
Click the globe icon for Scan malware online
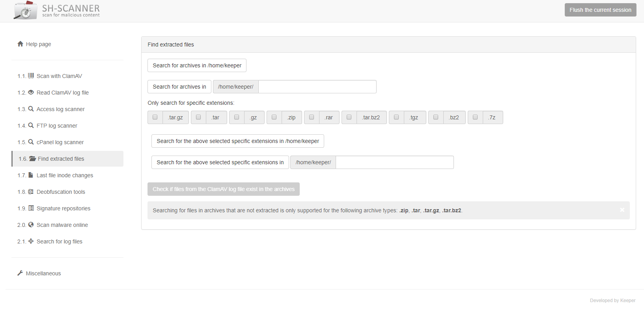tap(31, 225)
